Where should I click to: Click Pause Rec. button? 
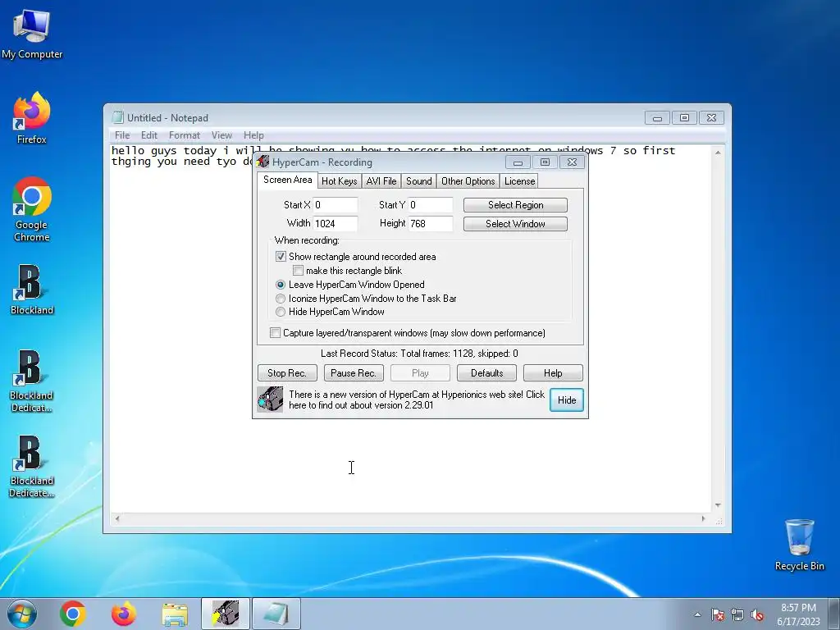pos(354,373)
